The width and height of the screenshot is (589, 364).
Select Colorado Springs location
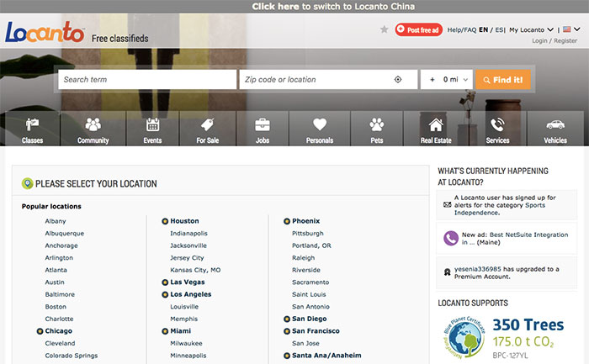click(71, 356)
